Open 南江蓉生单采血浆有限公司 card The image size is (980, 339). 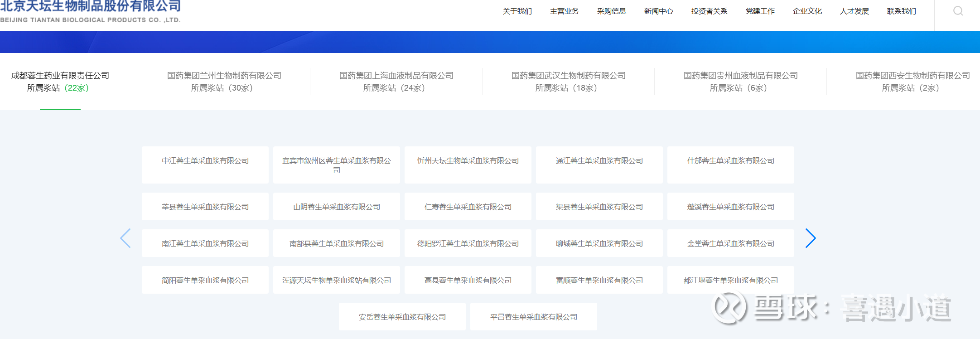pyautogui.click(x=205, y=243)
